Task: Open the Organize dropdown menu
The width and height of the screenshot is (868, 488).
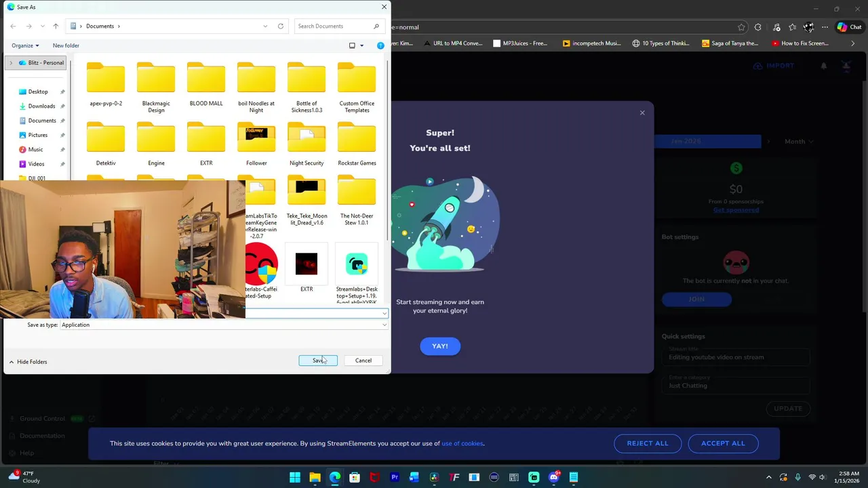Action: pos(25,45)
